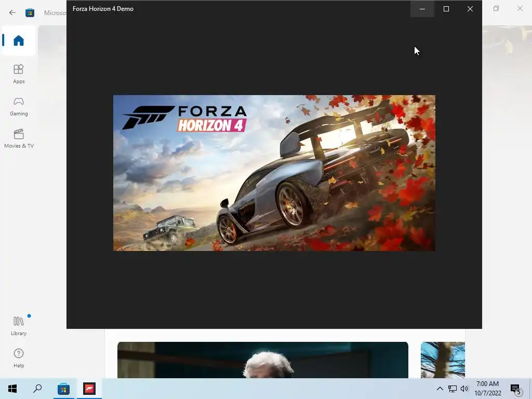
Task: Open the partially visible tree card in Store
Action: pos(443,360)
